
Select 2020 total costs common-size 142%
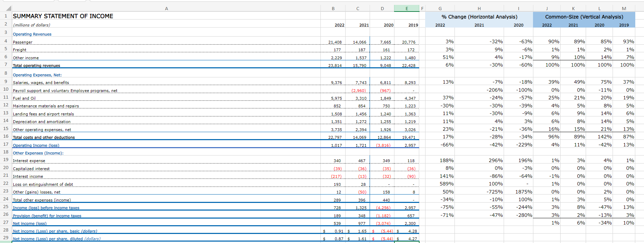[x=604, y=137]
